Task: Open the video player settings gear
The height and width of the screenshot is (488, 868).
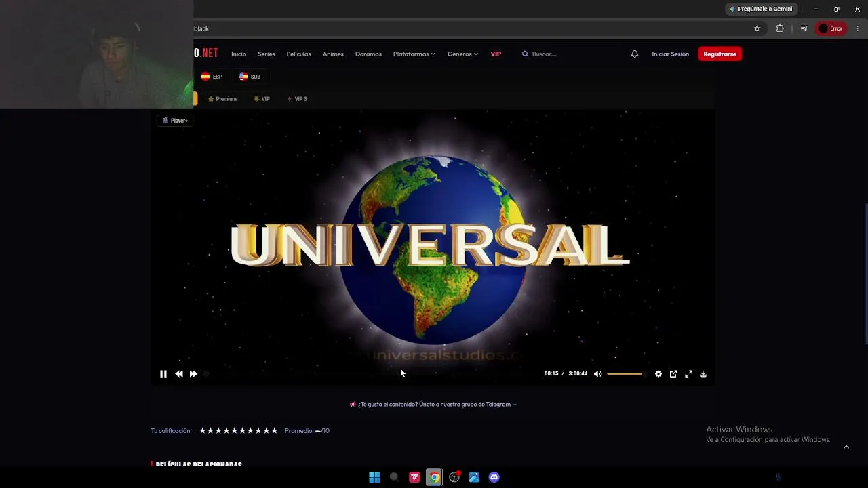Action: 658,374
